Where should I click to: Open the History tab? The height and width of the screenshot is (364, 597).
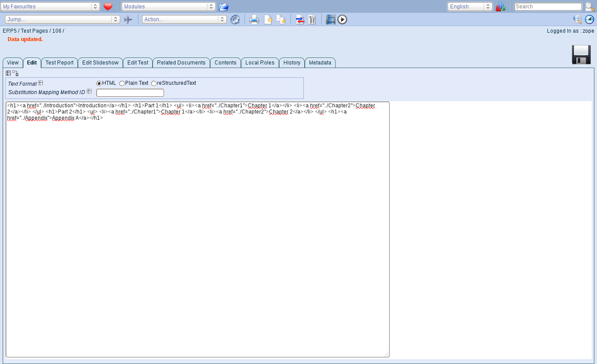292,63
